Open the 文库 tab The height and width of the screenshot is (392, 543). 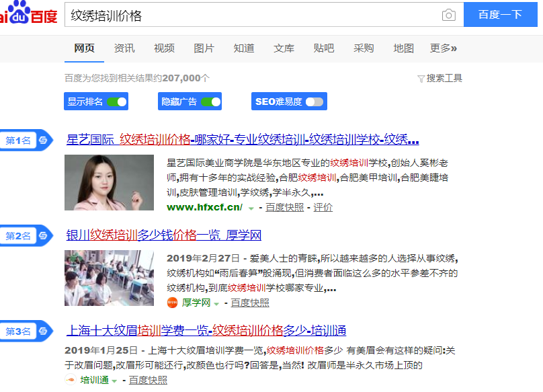click(x=284, y=48)
